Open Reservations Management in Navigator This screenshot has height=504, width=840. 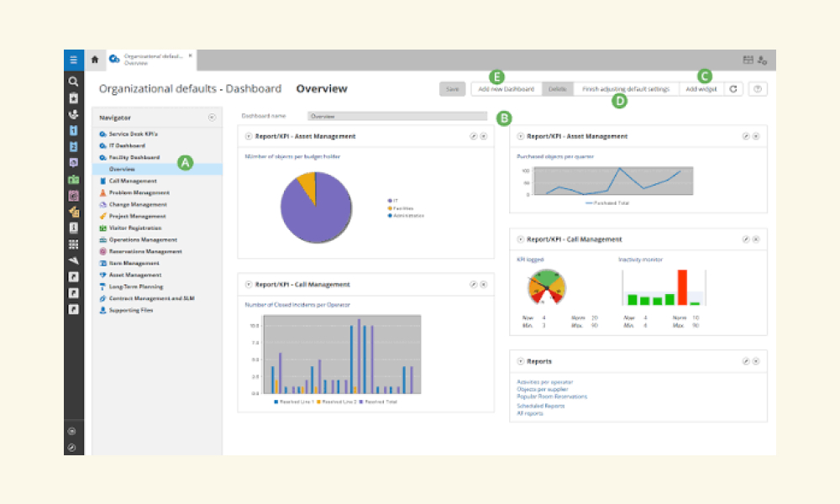(x=145, y=252)
